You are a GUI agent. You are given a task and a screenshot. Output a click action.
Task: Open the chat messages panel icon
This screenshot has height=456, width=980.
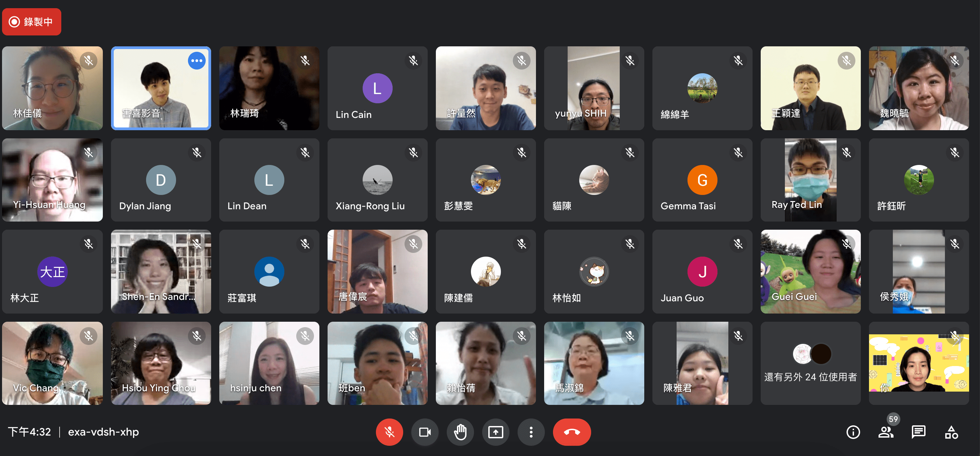[x=918, y=432]
